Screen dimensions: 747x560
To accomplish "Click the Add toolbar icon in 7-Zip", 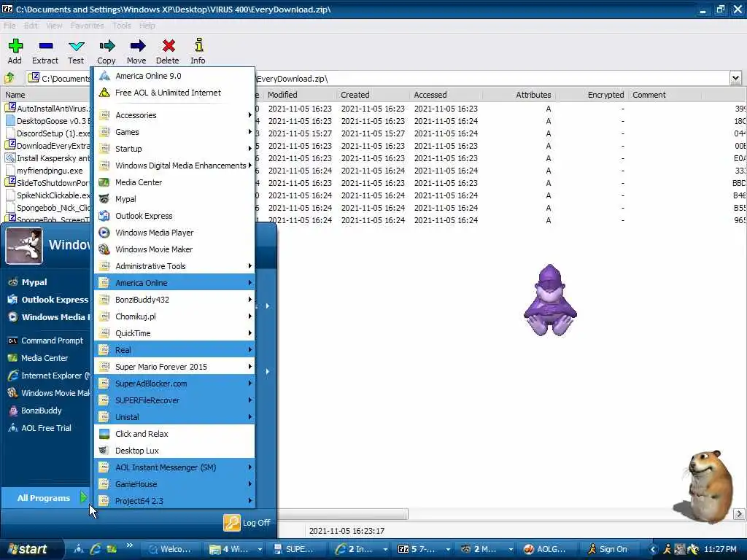I will 15,46.
